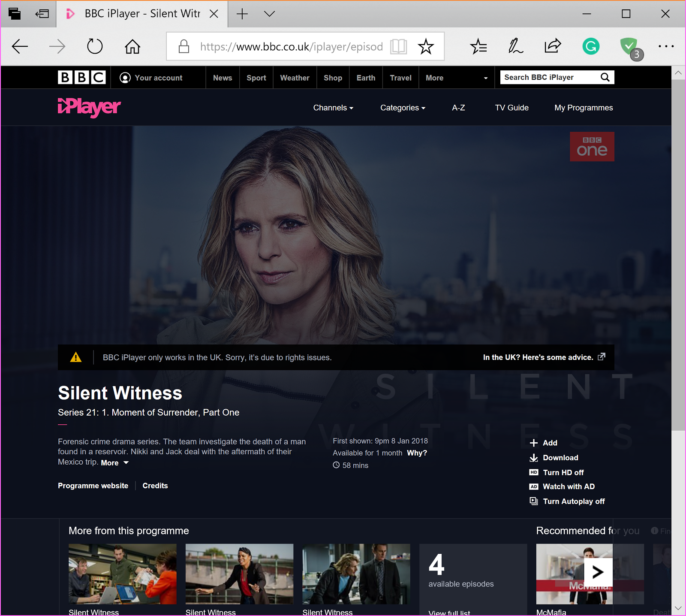Click the share page icon
This screenshot has width=686, height=616.
coord(553,46)
